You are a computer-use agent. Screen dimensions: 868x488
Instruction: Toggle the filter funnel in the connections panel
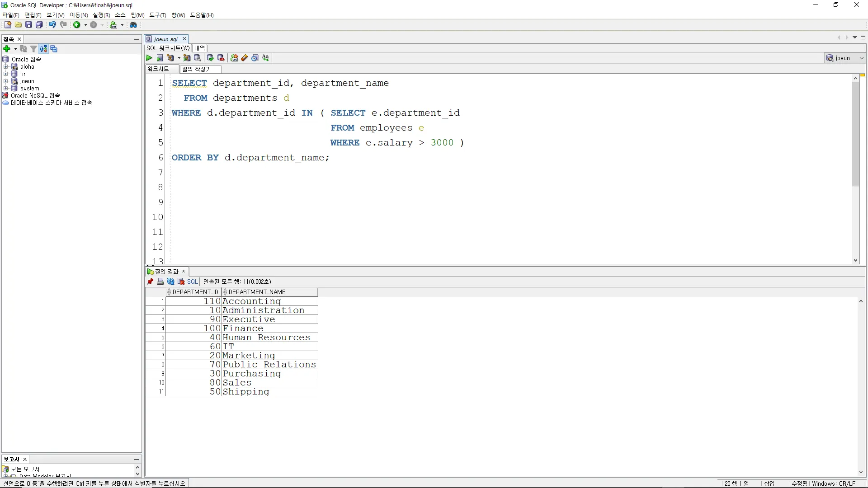click(33, 49)
